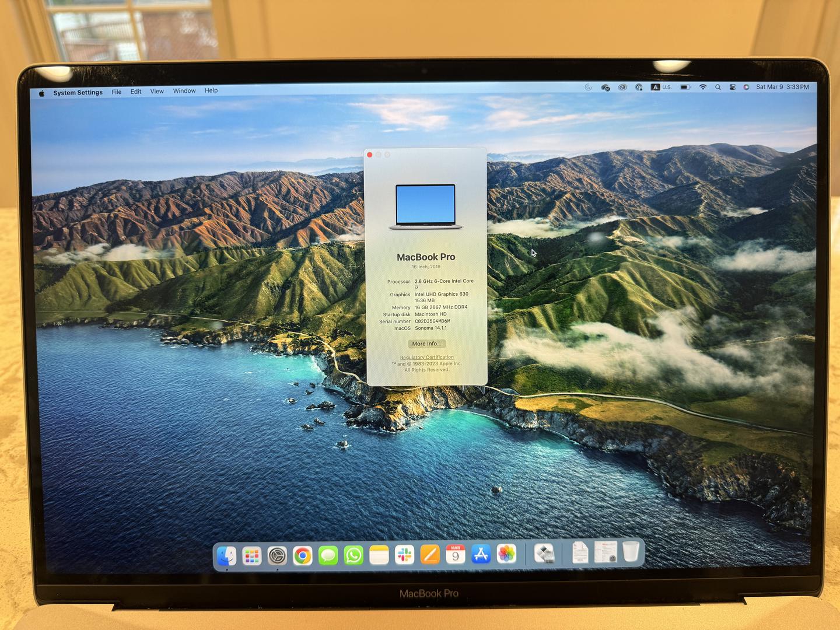
Task: Activate Siri from the menu bar
Action: 746,87
